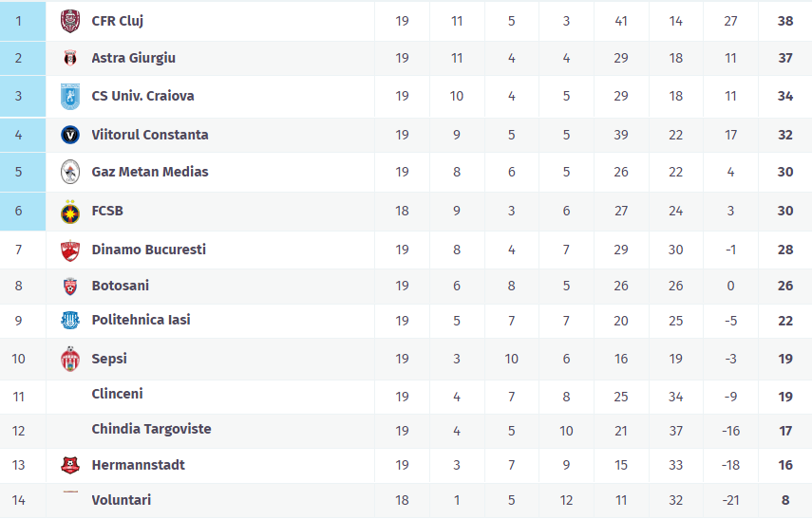Click the Botosani club badge
812x519 pixels.
pos(70,286)
